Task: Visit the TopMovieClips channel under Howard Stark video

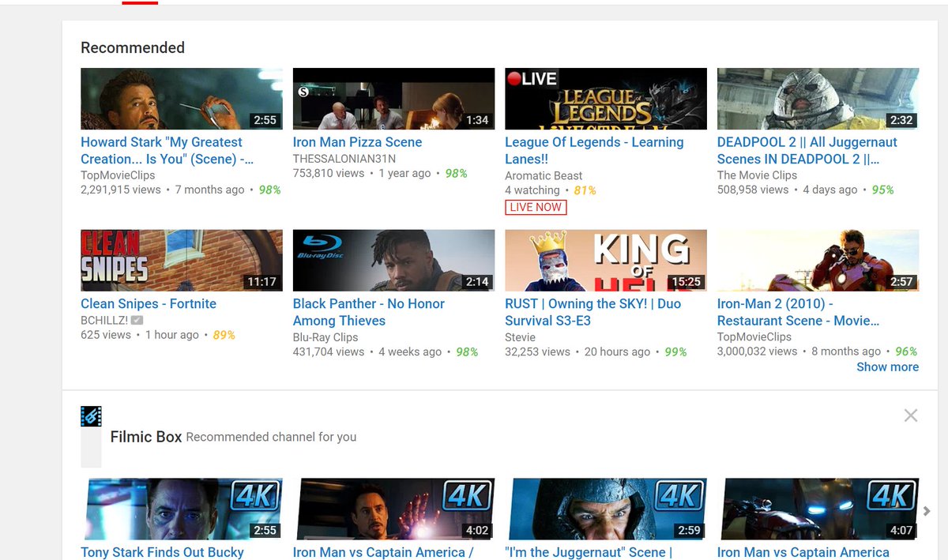Action: 118,175
